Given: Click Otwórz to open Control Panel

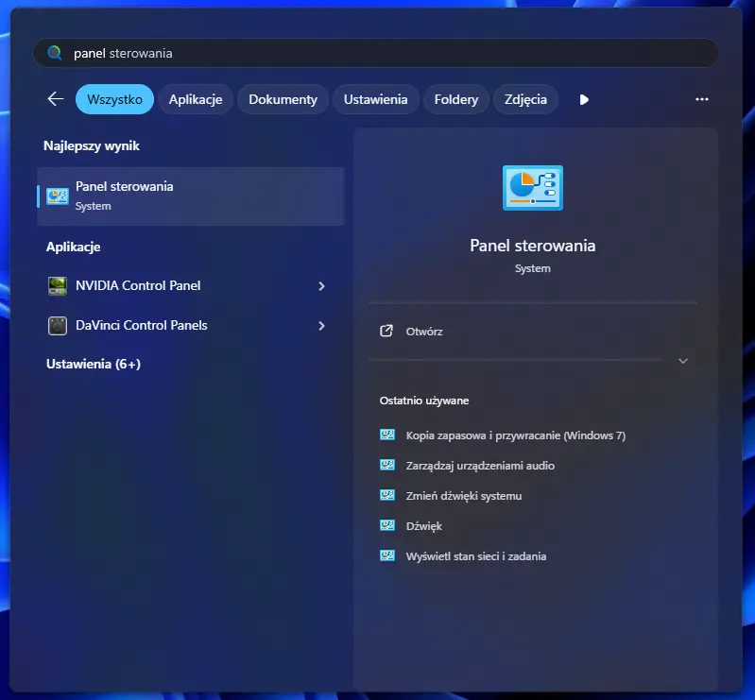Looking at the screenshot, I should (x=424, y=332).
